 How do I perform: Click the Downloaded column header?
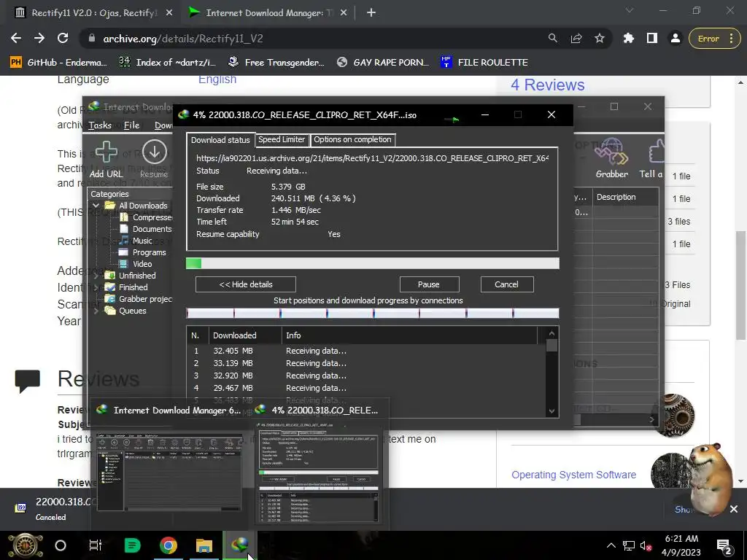245,335
